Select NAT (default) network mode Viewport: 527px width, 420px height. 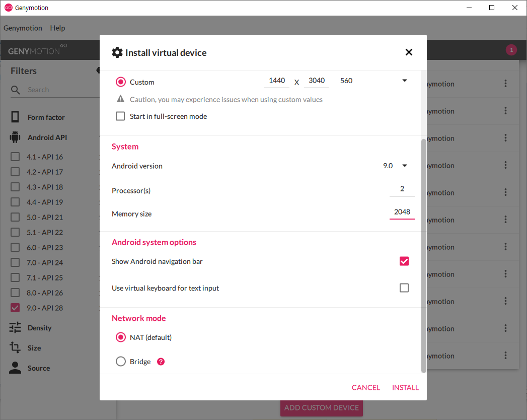[x=121, y=337]
